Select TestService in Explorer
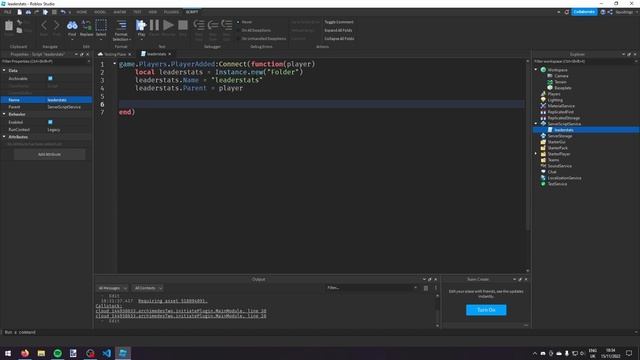The width and height of the screenshot is (640, 360). (x=557, y=184)
